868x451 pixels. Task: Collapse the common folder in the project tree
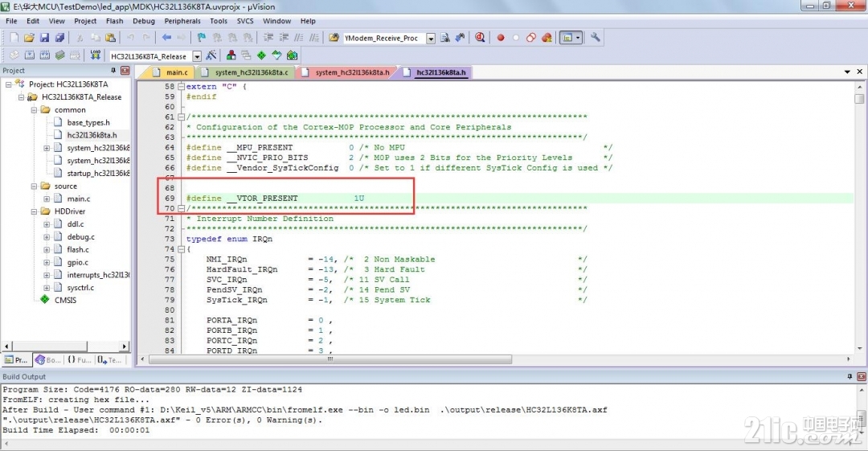tap(34, 109)
